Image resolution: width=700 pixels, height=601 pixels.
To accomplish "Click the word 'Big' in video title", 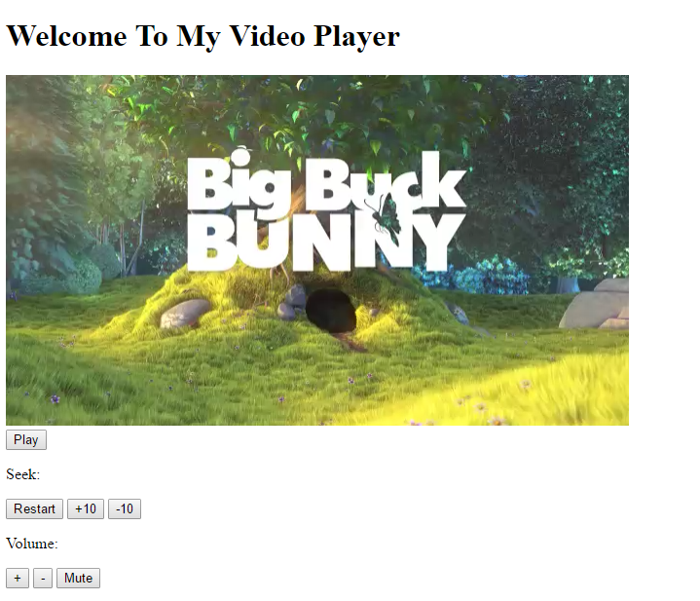I will click(x=239, y=182).
